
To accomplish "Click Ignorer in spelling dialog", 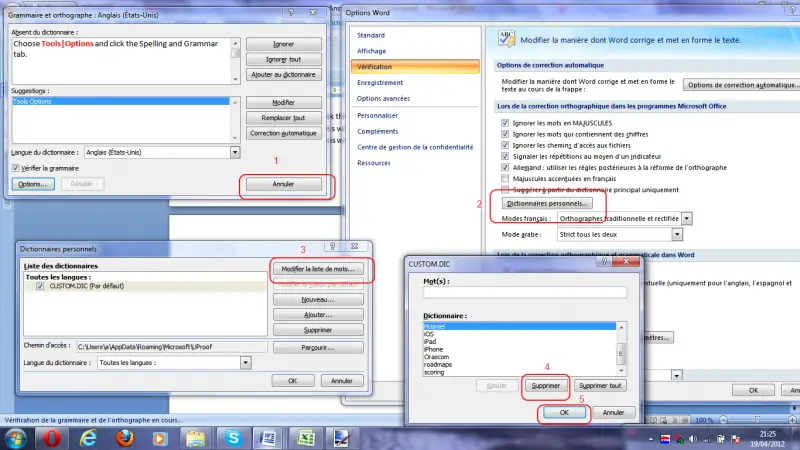I will point(284,44).
